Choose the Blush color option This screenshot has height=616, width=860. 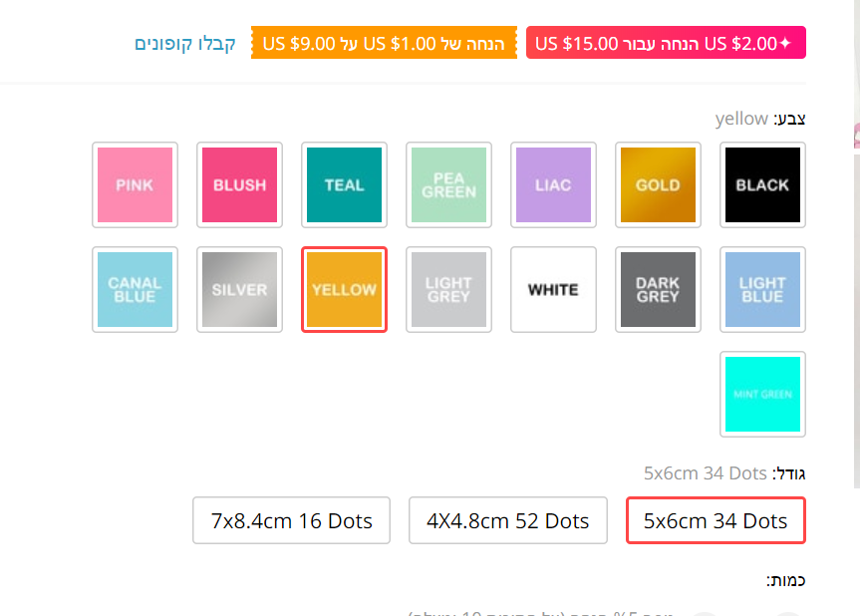(x=239, y=184)
